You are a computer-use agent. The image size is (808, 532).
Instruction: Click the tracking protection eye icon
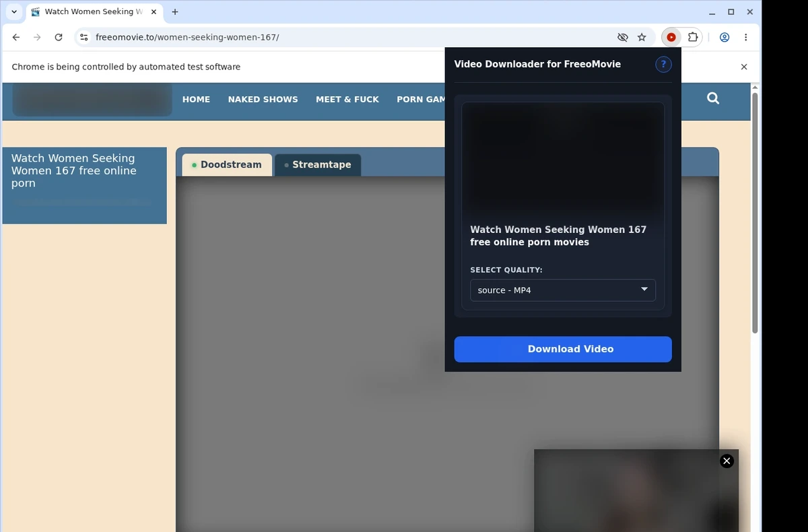[x=622, y=38]
